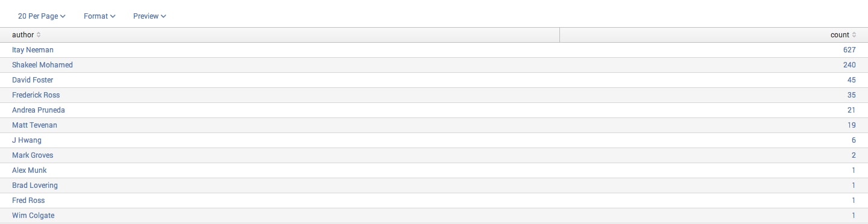868x224 pixels.
Task: Select David Foster in the table
Action: tap(33, 80)
